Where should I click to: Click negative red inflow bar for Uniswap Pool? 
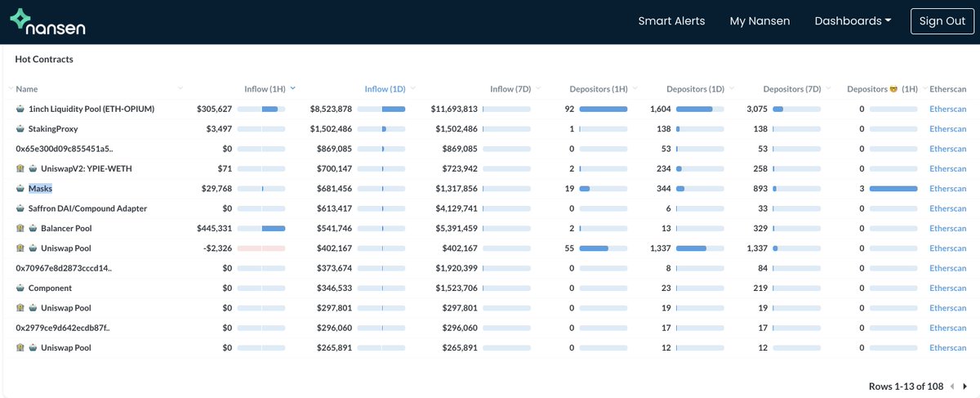pos(261,248)
